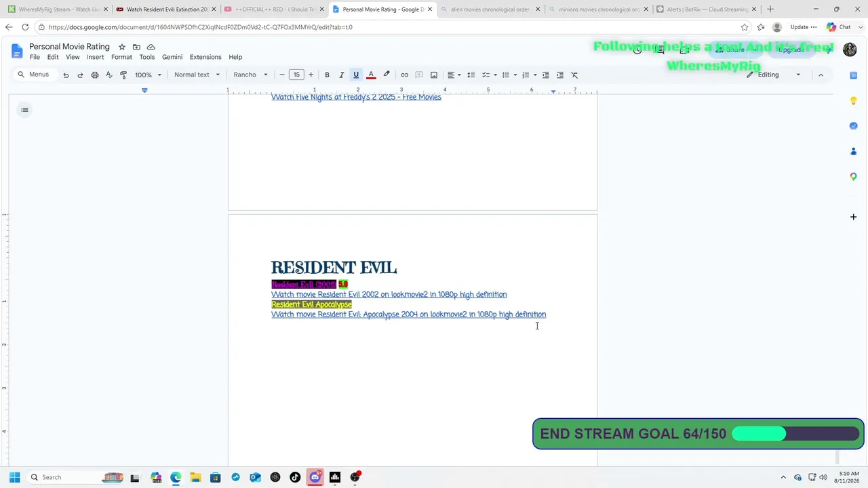Open the Editing mode dropdown
This screenshot has width=868, height=488.
pos(774,75)
